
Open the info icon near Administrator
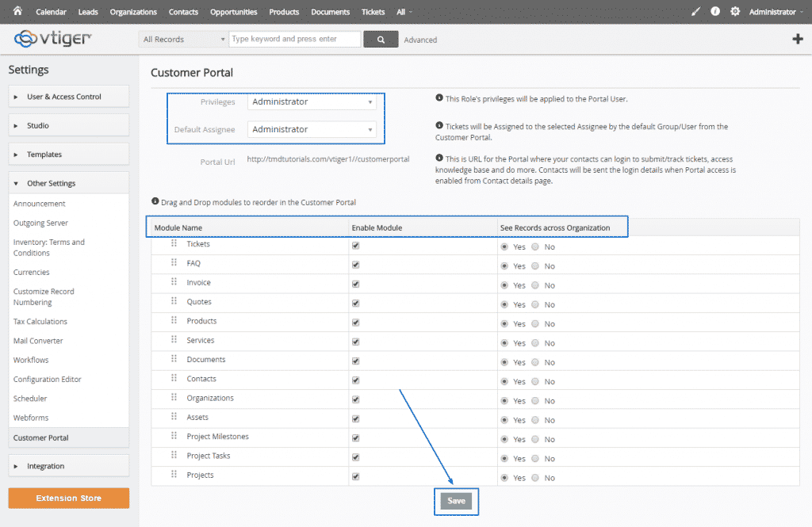click(714, 11)
